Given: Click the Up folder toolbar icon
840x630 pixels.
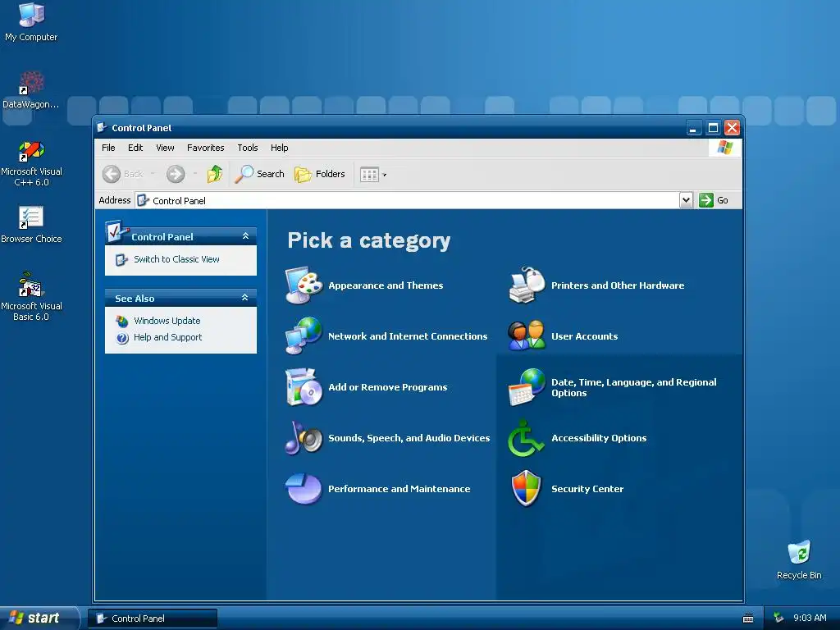Looking at the screenshot, I should pos(215,174).
